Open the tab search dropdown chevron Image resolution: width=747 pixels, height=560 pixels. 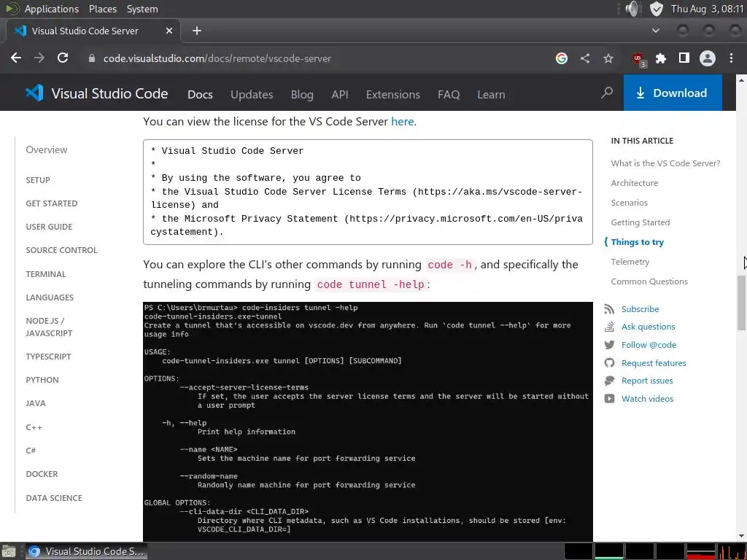(x=656, y=31)
